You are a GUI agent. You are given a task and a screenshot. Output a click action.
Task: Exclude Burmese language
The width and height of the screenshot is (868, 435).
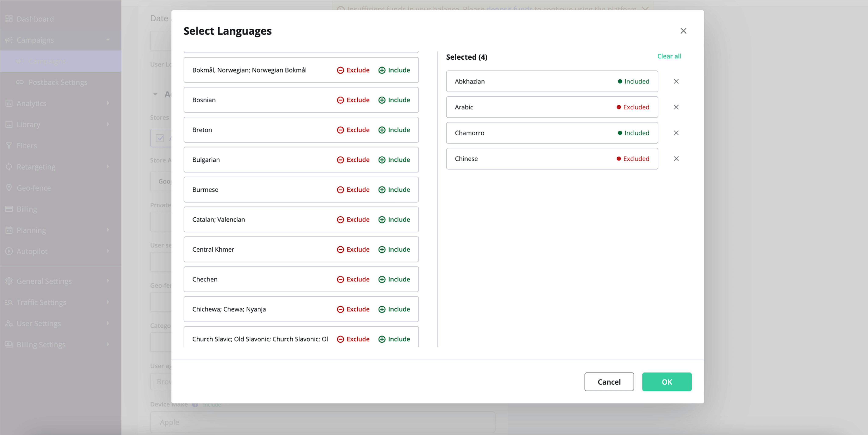coord(353,190)
